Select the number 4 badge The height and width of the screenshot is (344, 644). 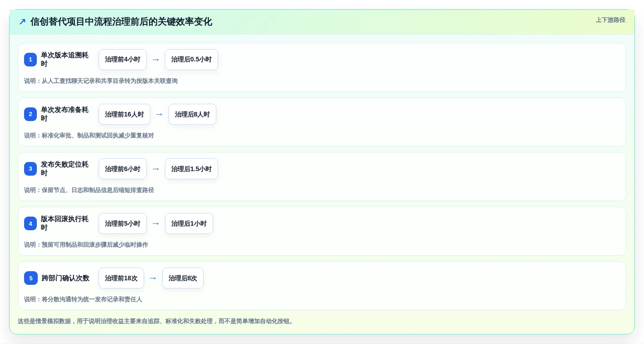tap(30, 223)
